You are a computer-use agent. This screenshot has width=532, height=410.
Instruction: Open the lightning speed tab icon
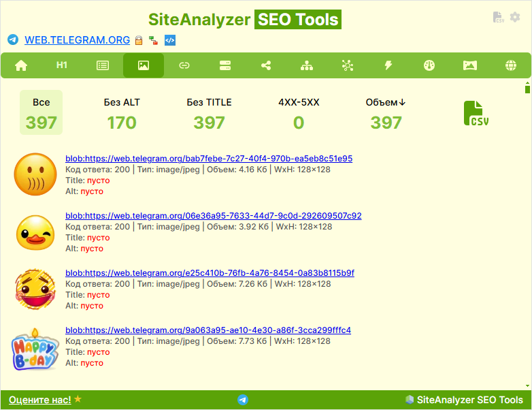[x=388, y=65]
